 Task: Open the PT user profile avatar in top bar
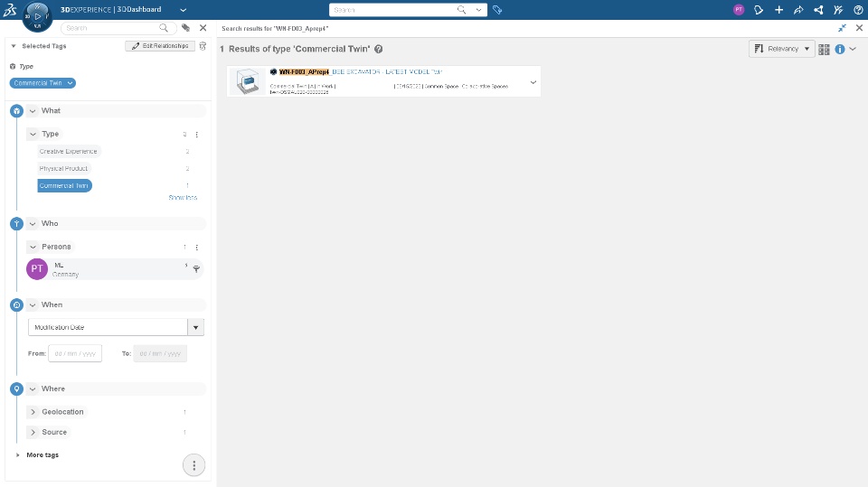[x=739, y=9]
